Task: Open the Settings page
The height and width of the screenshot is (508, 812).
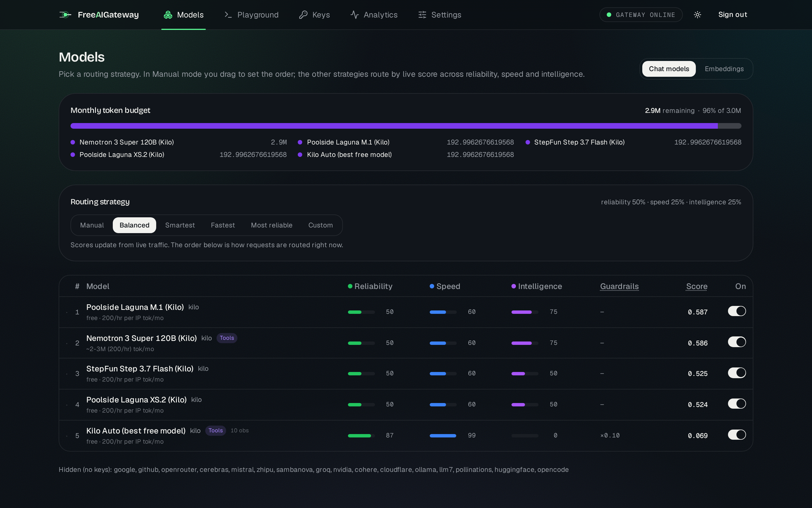Action: pos(440,15)
